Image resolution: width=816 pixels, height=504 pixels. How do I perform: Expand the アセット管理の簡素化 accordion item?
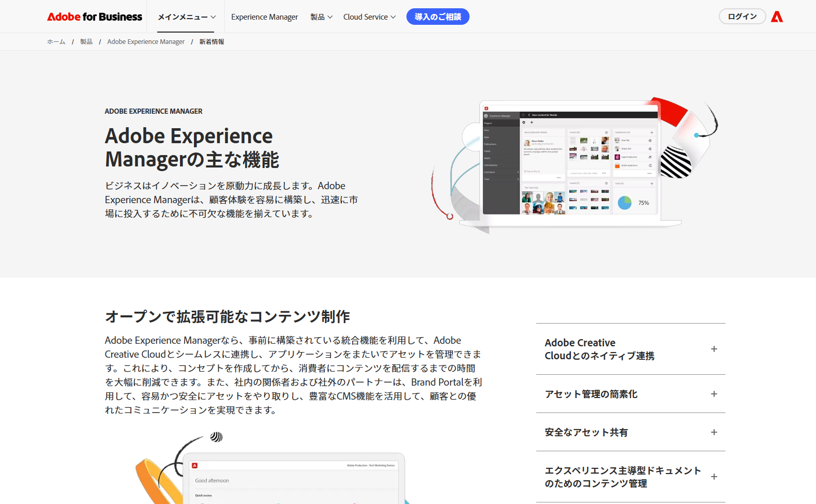pos(591,394)
